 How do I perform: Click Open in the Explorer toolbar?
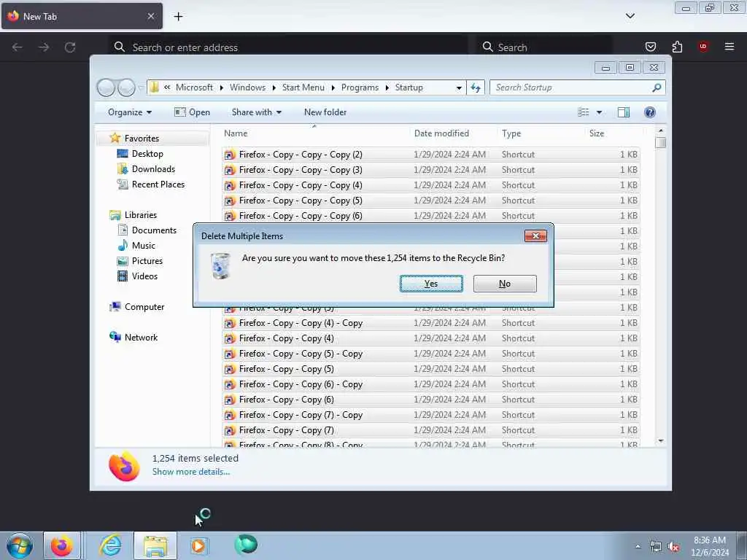tap(192, 112)
